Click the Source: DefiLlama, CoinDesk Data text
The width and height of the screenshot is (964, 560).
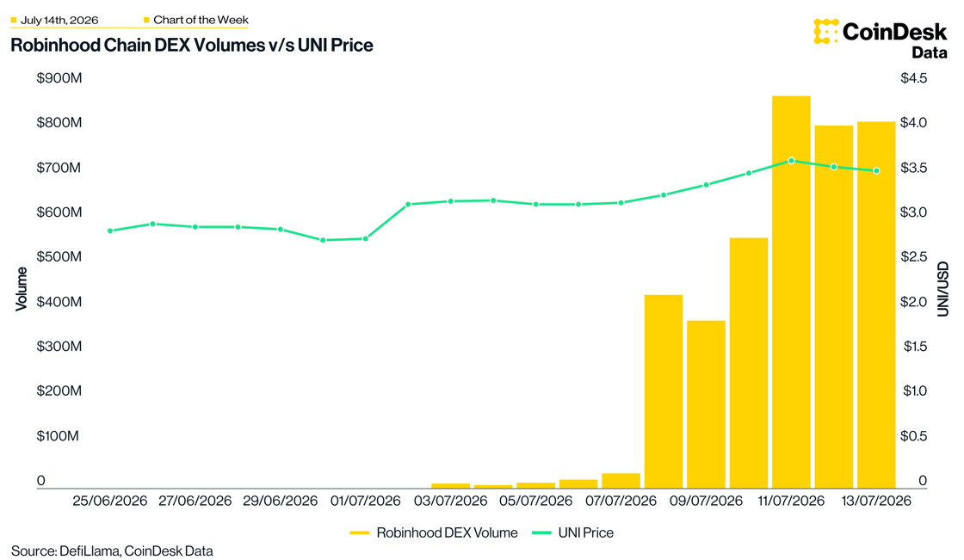coord(112,551)
